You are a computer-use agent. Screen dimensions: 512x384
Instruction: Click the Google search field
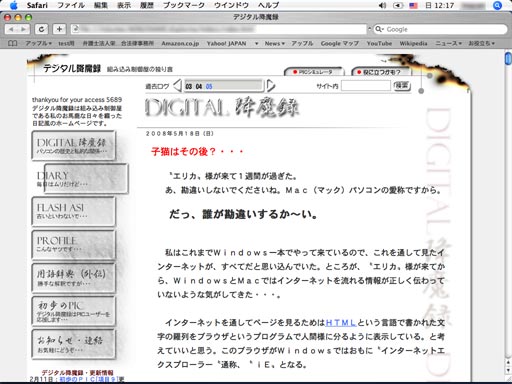440,29
